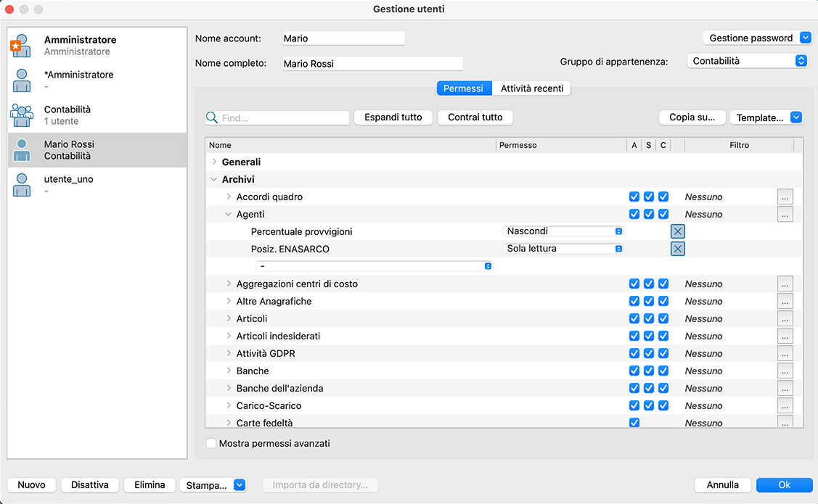This screenshot has height=504, width=818.
Task: Select the Contabilità group icon
Action: [x=21, y=115]
